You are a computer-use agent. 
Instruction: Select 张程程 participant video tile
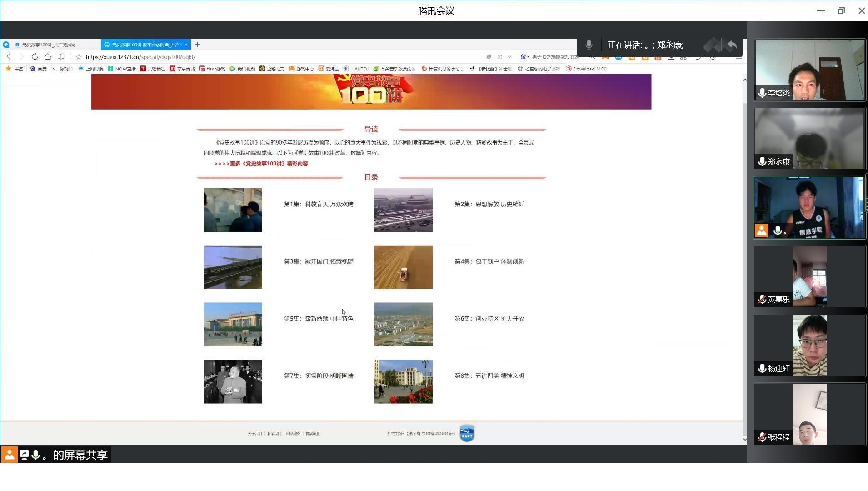pyautogui.click(x=809, y=414)
